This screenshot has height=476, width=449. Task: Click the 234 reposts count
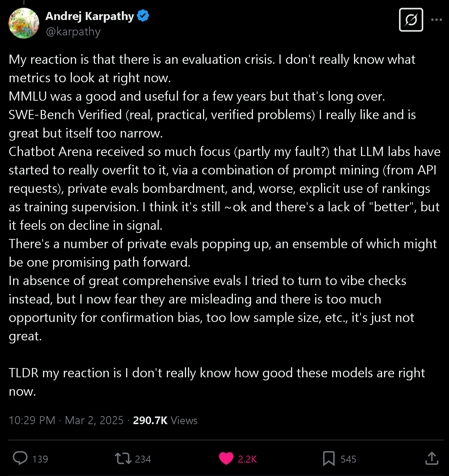(143, 459)
